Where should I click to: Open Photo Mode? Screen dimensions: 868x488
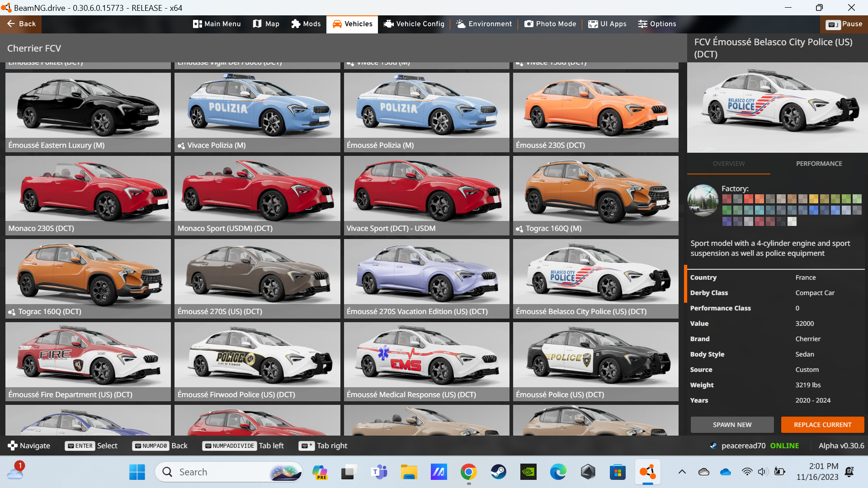click(550, 24)
